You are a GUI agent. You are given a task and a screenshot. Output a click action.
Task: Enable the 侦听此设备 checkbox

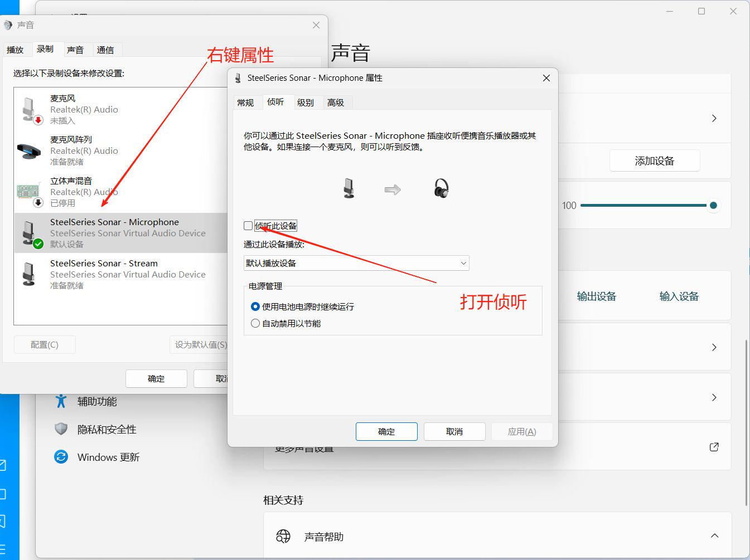point(248,226)
